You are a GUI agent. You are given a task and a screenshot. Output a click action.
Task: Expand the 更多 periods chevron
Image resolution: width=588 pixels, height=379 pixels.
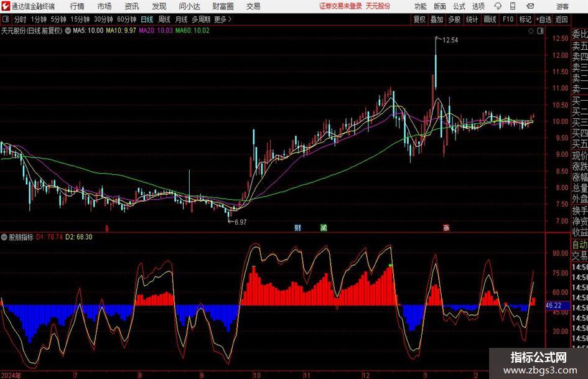tap(230, 19)
